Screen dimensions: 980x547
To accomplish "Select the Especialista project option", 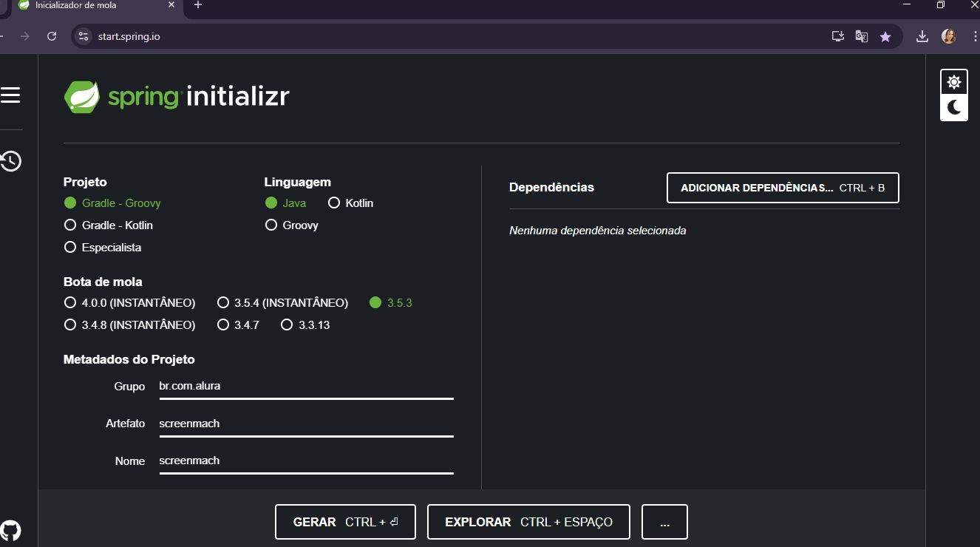I will (103, 247).
